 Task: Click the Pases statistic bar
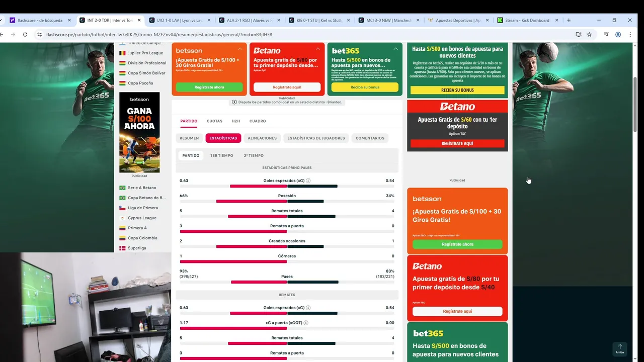[287, 282]
